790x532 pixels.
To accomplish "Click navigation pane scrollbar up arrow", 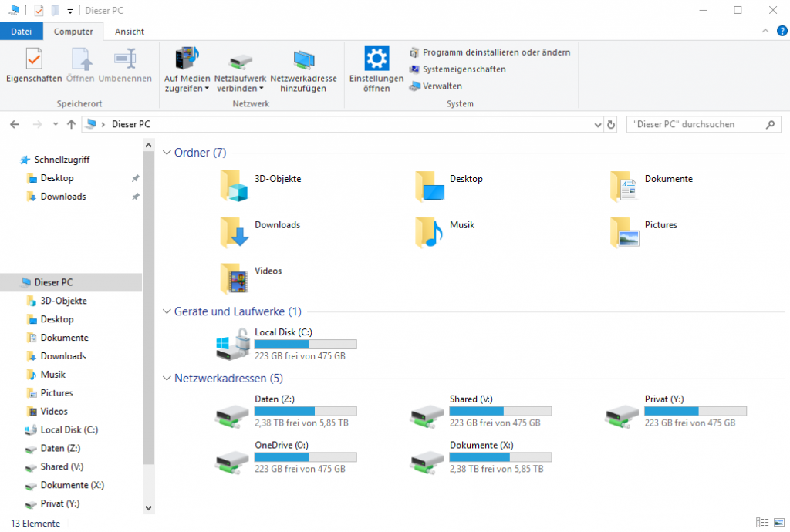I will (148, 146).
